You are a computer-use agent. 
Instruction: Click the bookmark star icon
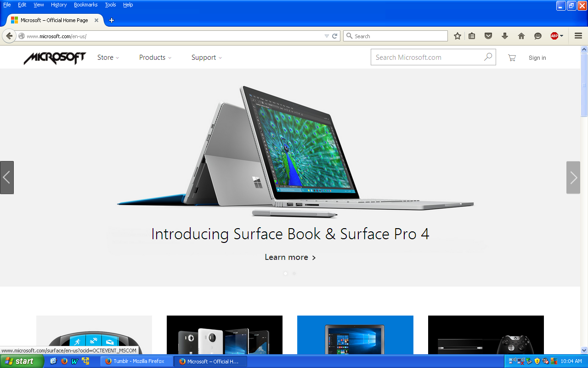pyautogui.click(x=457, y=36)
